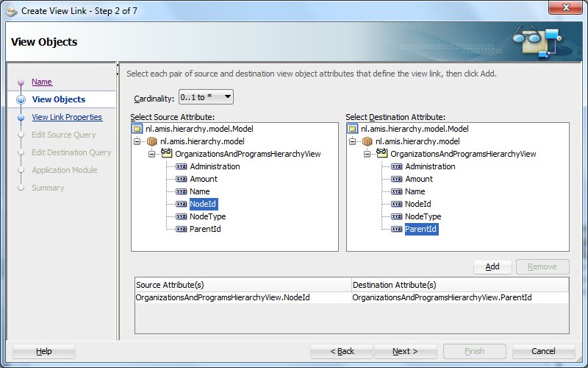Click the attribute icon beside ParentId in source tree
The image size is (588, 368).
[181, 229]
